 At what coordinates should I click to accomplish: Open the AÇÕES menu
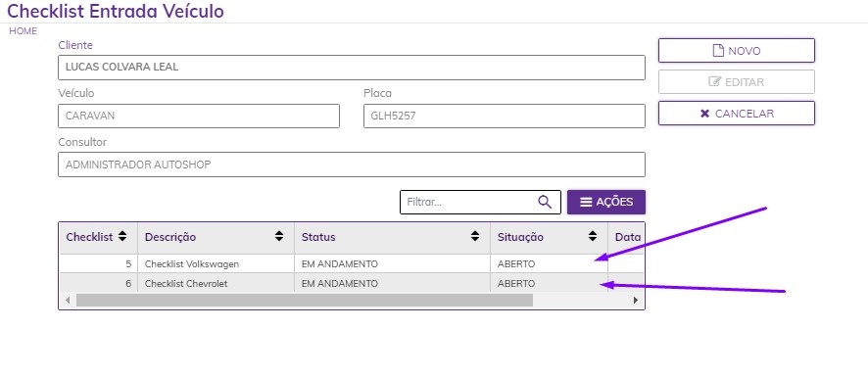(x=606, y=203)
